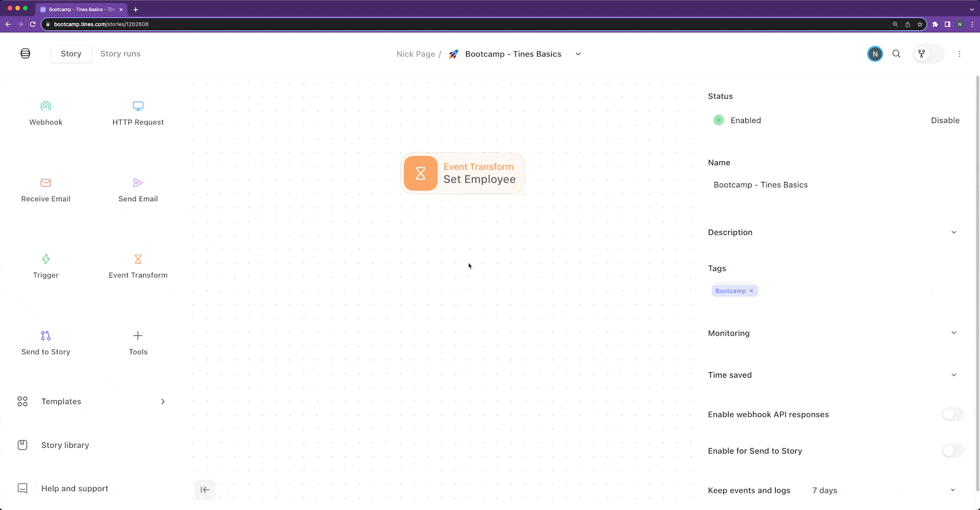The image size is (980, 510).
Task: Click the share icon in address bar
Action: tap(907, 24)
